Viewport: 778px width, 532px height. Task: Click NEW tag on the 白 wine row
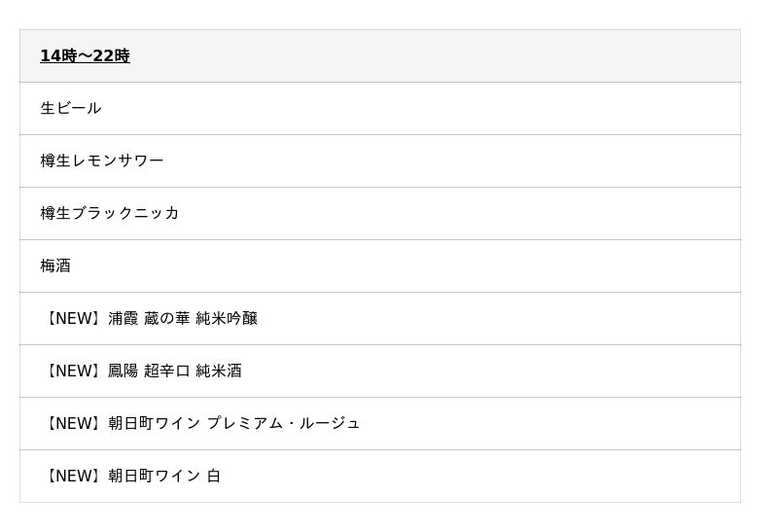click(72, 477)
